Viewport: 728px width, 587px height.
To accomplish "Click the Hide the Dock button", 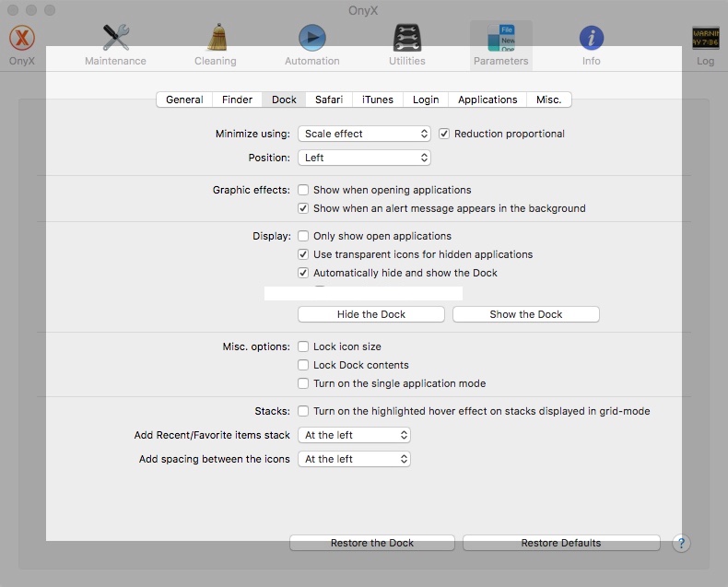I will pos(371,314).
